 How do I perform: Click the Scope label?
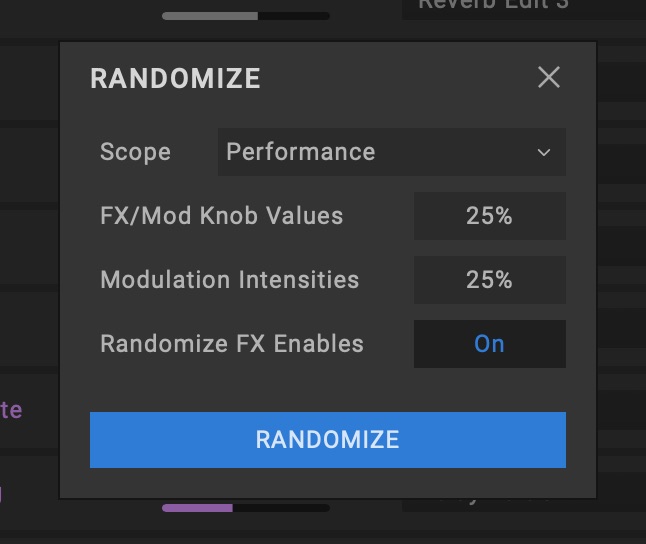coord(135,152)
